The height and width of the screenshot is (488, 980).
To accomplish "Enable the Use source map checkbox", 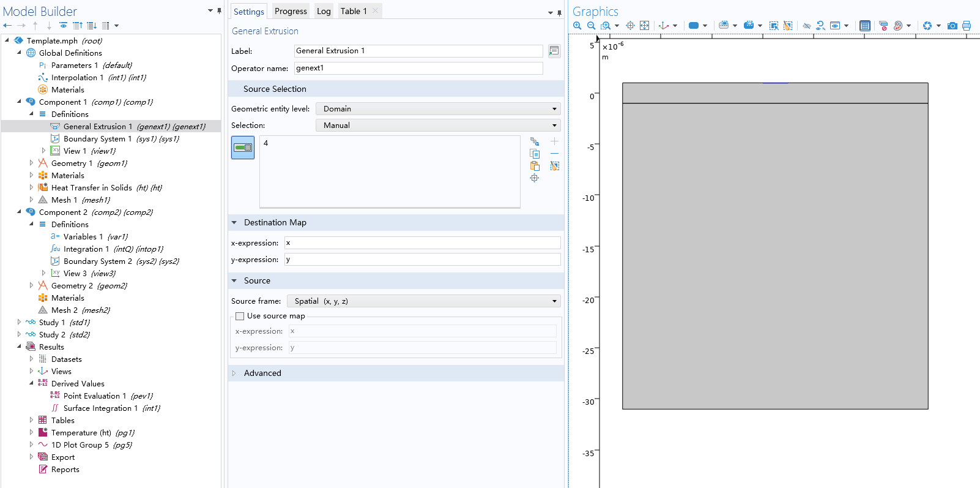I will [x=240, y=316].
